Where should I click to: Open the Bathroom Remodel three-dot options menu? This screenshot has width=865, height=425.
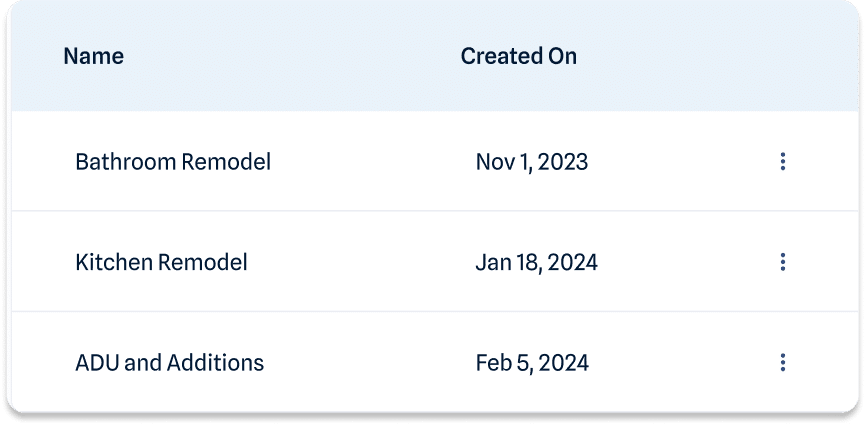point(782,162)
